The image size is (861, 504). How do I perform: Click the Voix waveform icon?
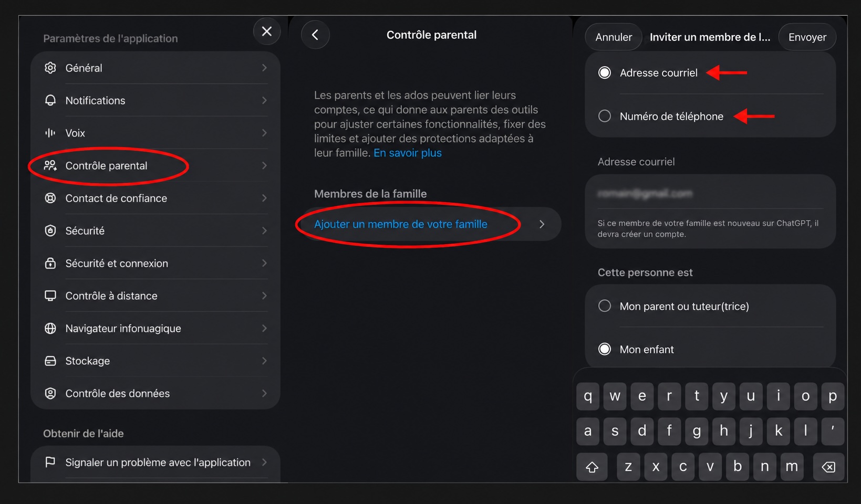click(50, 133)
